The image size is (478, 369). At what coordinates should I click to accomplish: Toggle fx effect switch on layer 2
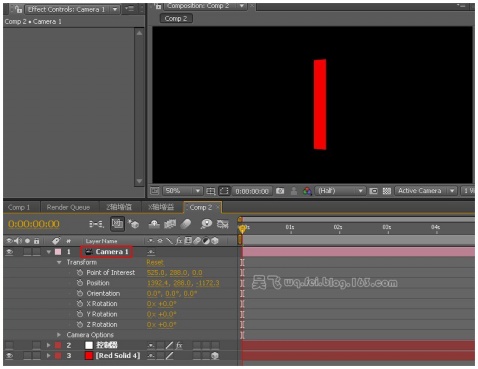tap(179, 345)
